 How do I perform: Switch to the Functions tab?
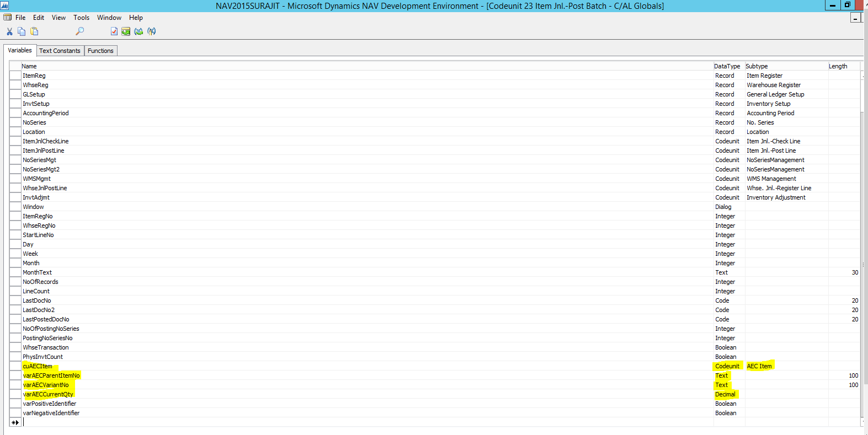tap(100, 51)
